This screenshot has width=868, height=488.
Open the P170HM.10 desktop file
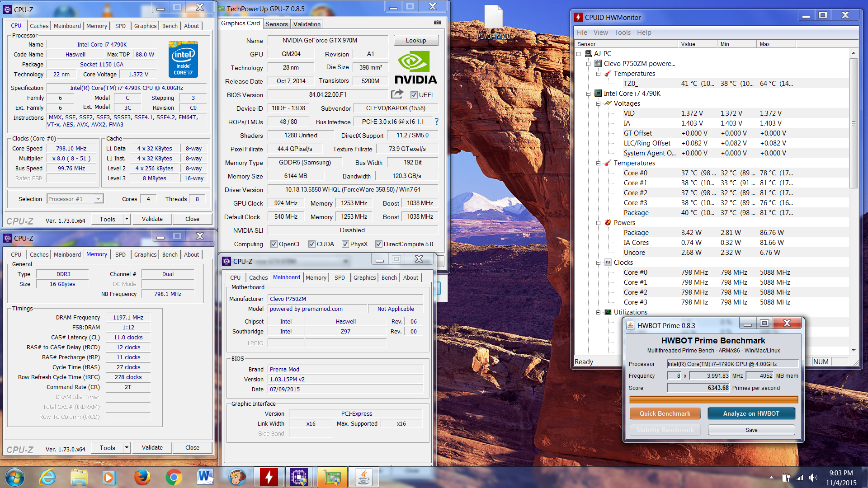493,23
